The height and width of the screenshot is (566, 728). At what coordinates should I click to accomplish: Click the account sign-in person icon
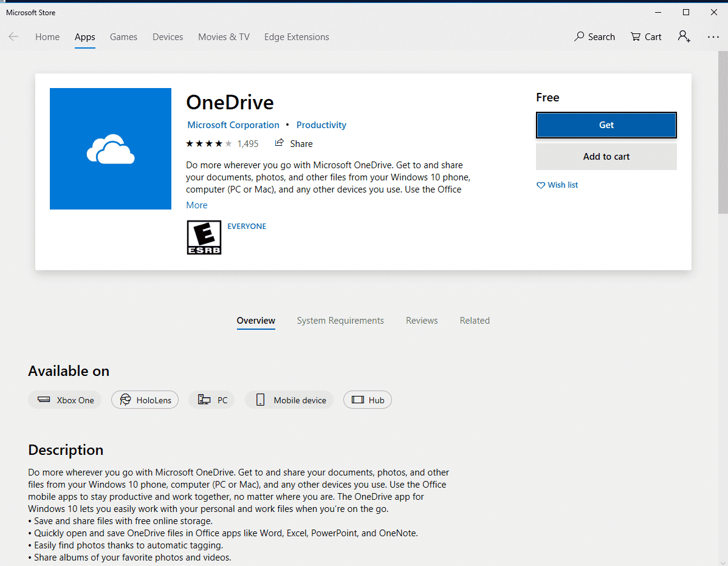coord(684,37)
